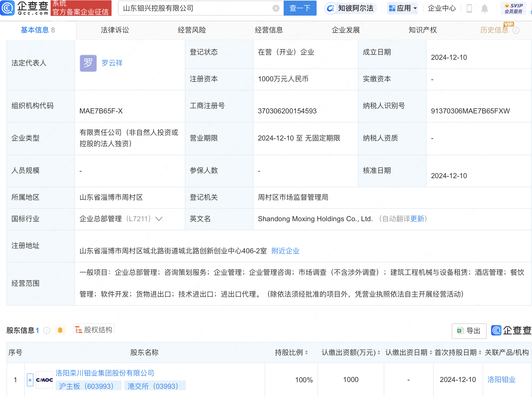Open 企业中心 in the header

tap(441, 8)
